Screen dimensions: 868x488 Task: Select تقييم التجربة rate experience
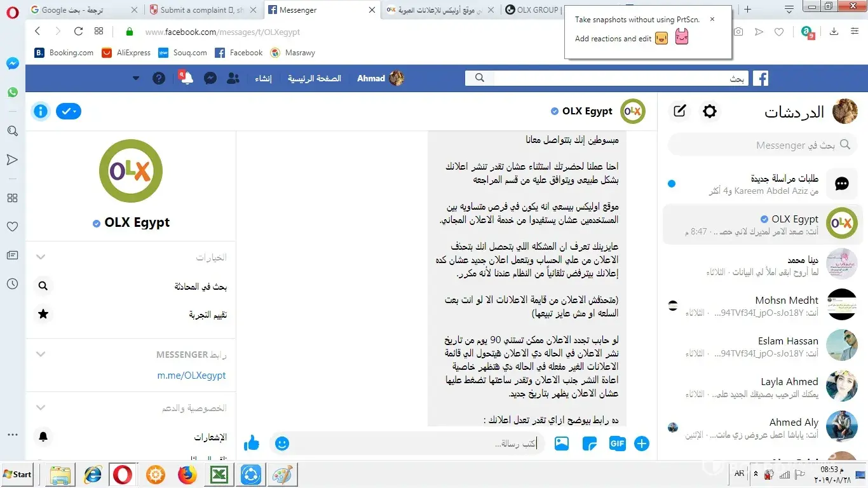[131, 315]
